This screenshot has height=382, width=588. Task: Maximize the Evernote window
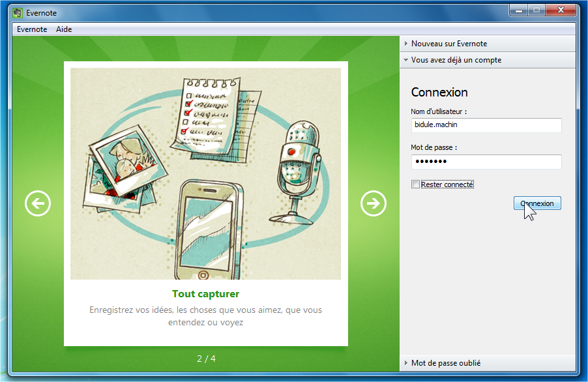coord(537,10)
